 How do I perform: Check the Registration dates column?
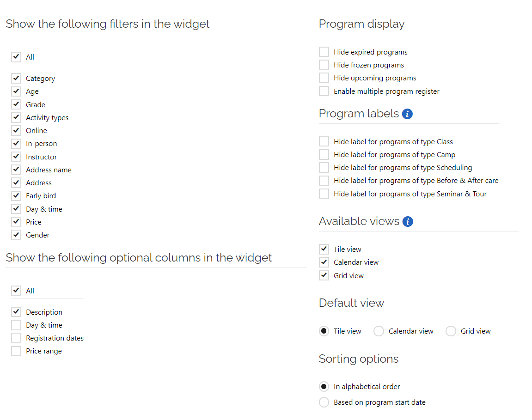pos(16,338)
